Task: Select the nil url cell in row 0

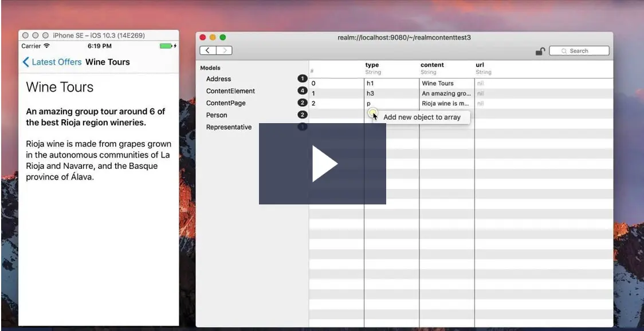Action: pyautogui.click(x=480, y=84)
